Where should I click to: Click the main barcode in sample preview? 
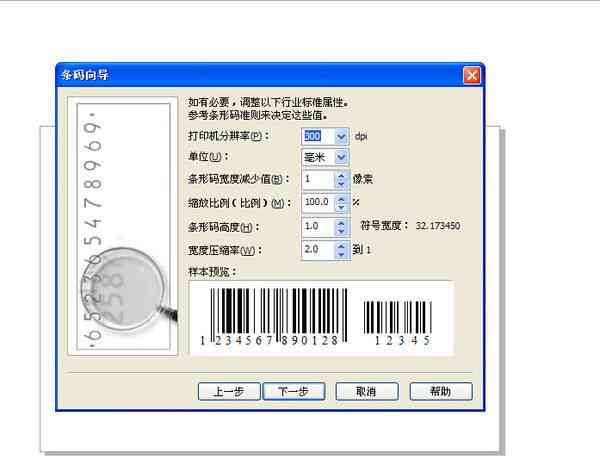point(275,317)
